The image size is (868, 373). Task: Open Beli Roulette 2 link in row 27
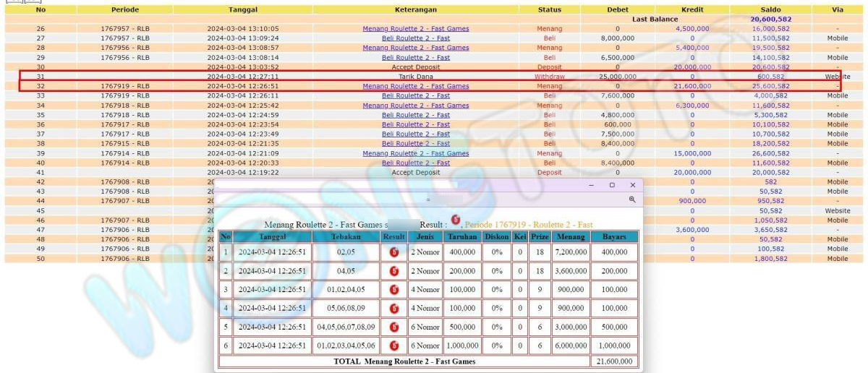[x=415, y=38]
